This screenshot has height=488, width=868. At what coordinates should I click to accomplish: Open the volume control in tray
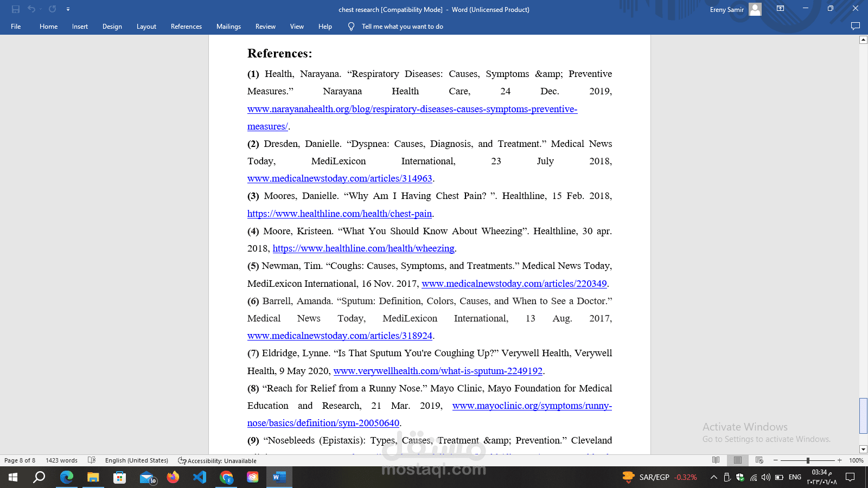(766, 477)
